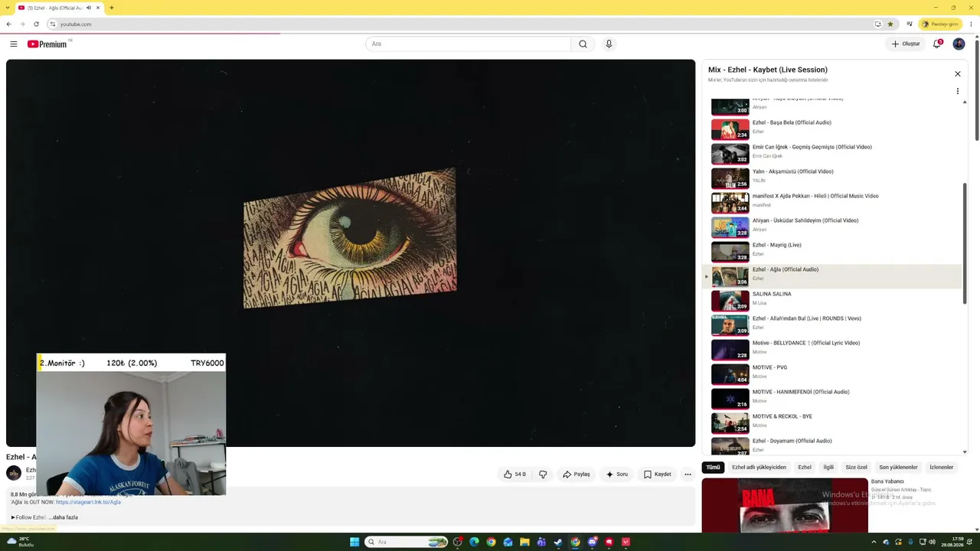Open Microsoft Teams from taskbar
The width and height of the screenshot is (980, 551).
[541, 542]
